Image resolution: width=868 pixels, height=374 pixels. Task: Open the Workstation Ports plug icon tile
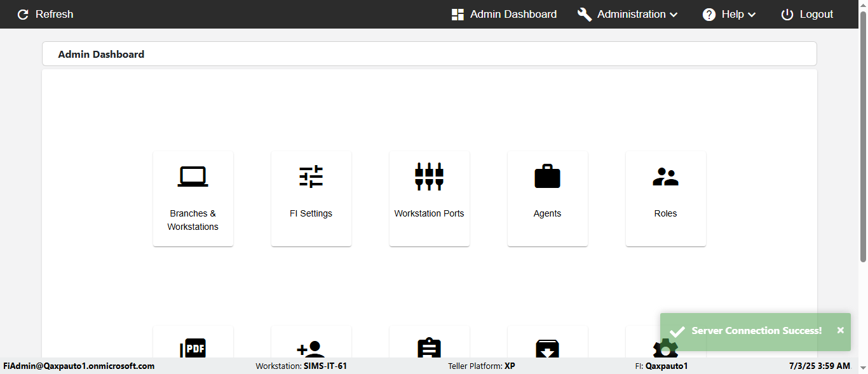point(430,199)
